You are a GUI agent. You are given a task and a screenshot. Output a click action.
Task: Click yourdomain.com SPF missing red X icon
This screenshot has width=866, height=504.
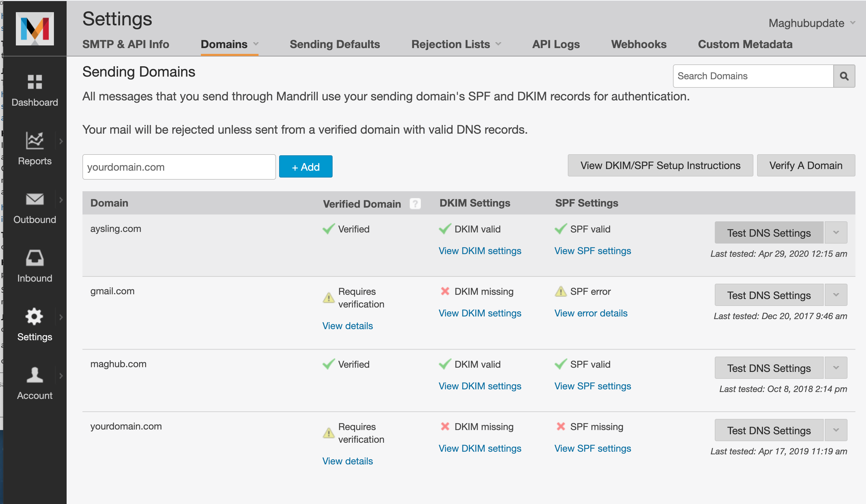561,426
